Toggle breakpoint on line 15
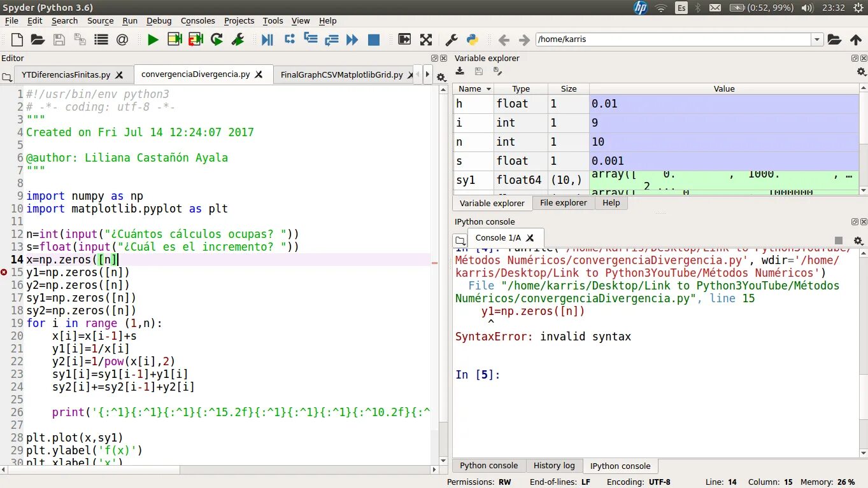Screen dimensions: 868x488 click(4, 272)
